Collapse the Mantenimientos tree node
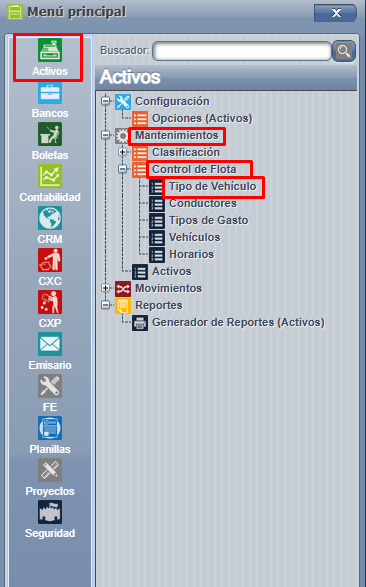The width and height of the screenshot is (366, 587). 106,135
